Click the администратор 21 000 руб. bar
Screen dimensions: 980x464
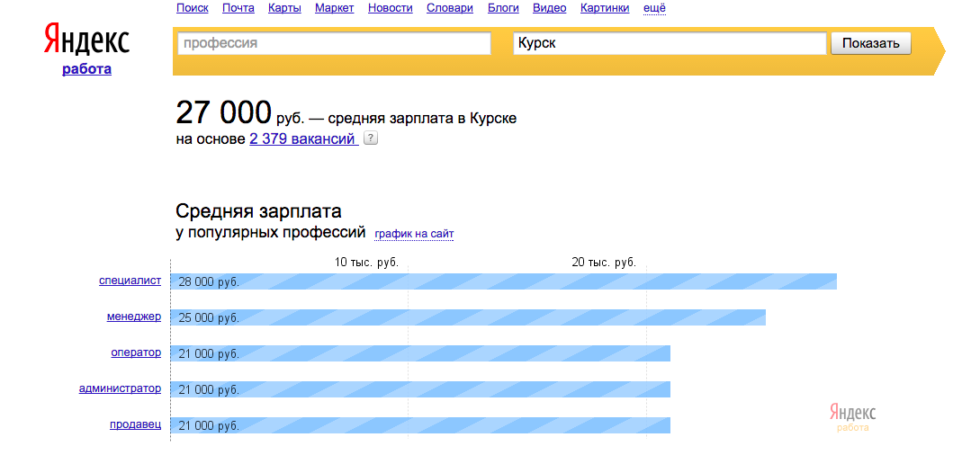tap(420, 389)
